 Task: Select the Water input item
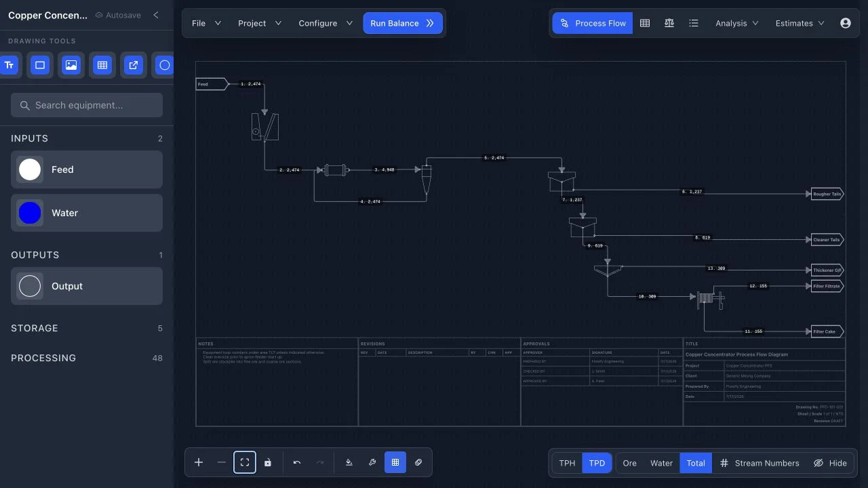coord(87,213)
